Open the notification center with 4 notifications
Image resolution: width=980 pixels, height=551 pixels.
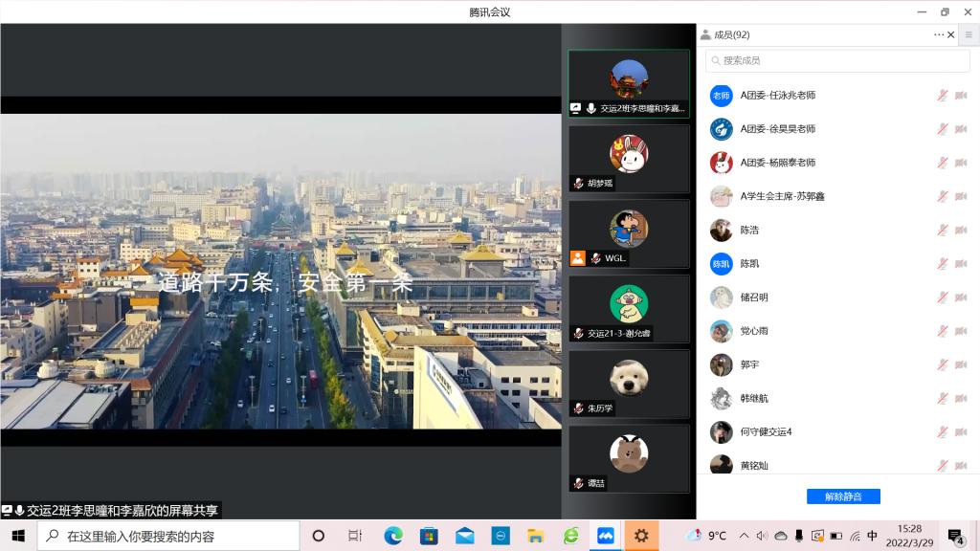coord(955,536)
